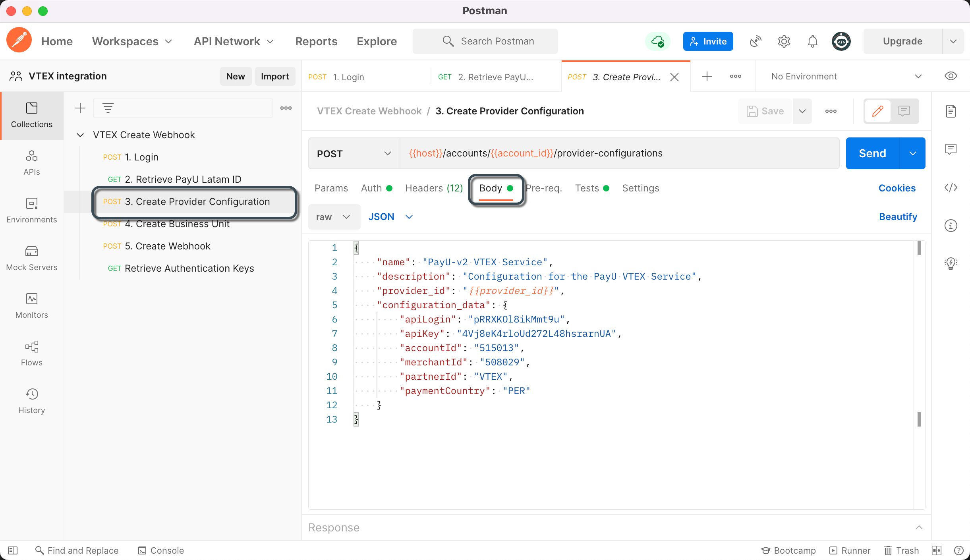
Task: Open request info icon
Action: (951, 226)
